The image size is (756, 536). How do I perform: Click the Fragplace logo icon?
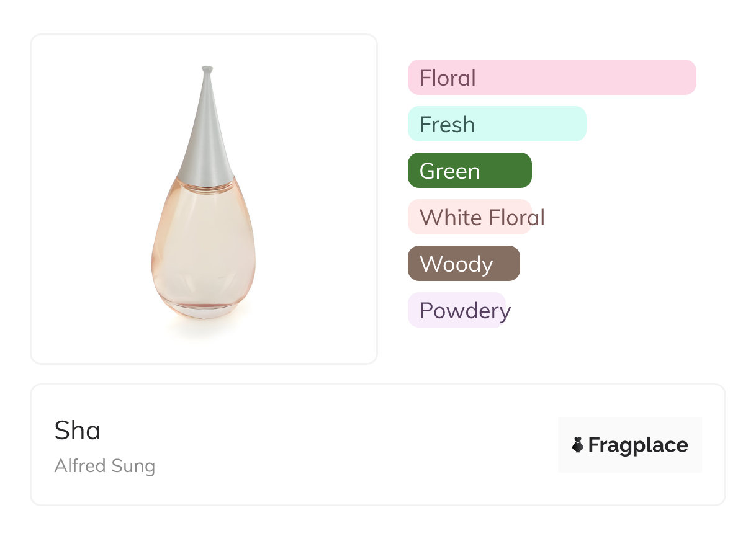tap(578, 445)
